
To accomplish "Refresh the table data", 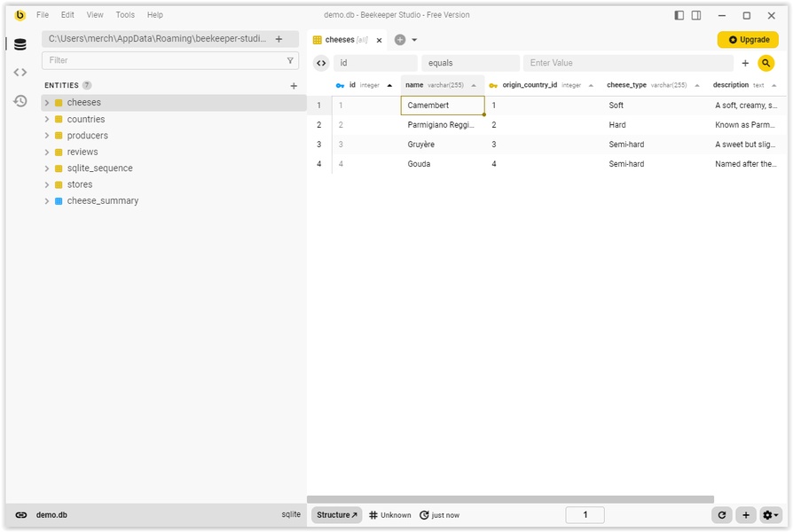I will 722,515.
